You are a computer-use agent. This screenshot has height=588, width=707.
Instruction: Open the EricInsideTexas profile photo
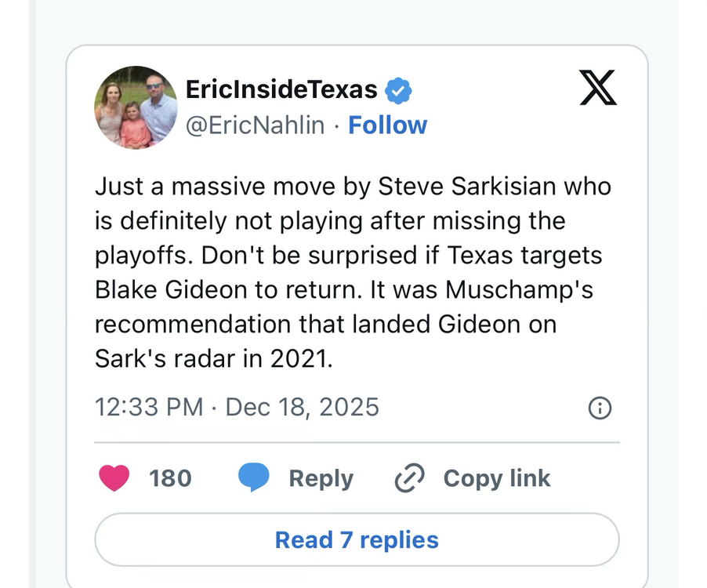point(136,107)
